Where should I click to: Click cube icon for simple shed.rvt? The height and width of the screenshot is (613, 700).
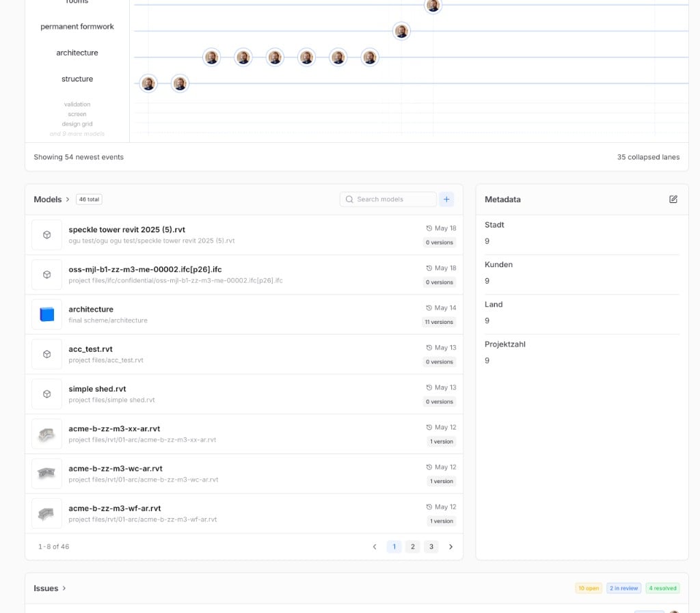point(47,394)
